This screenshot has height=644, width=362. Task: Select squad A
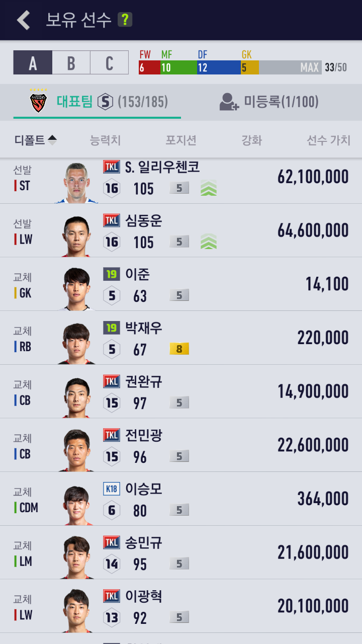tap(33, 63)
